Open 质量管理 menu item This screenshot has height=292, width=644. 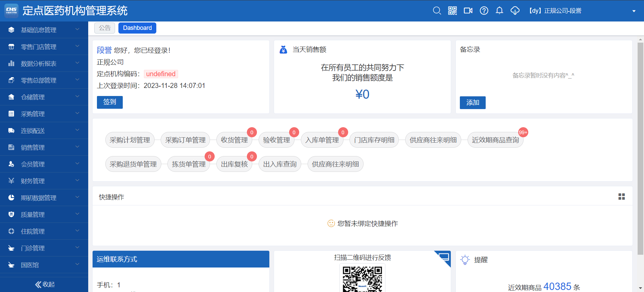click(44, 214)
